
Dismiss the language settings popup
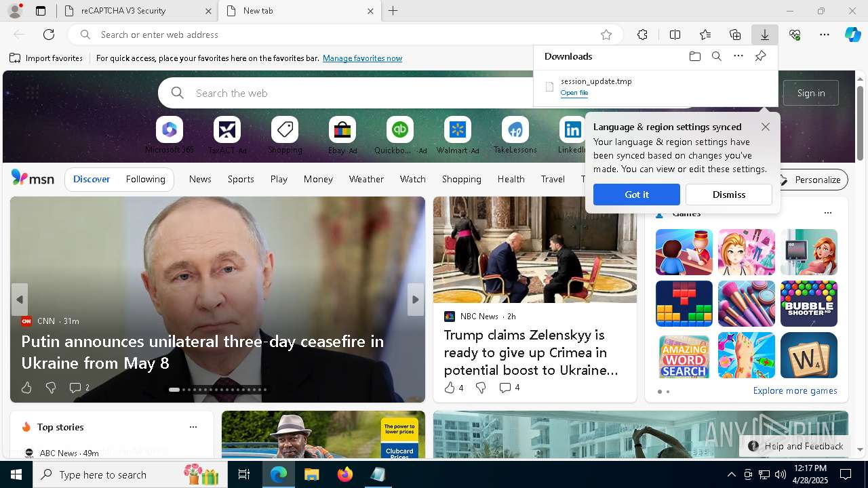point(729,195)
